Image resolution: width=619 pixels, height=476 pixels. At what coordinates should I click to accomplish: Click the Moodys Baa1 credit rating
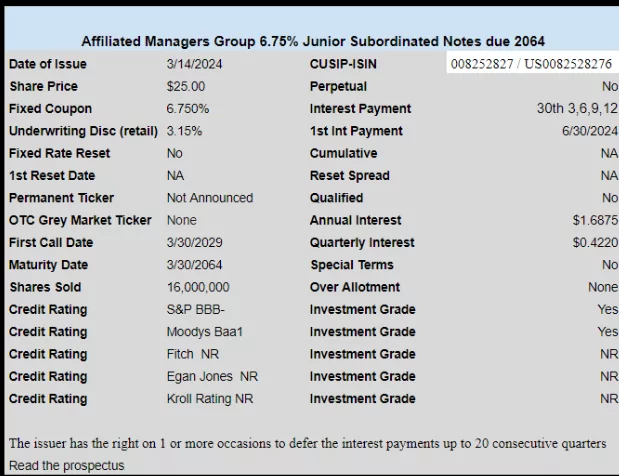pyautogui.click(x=204, y=332)
